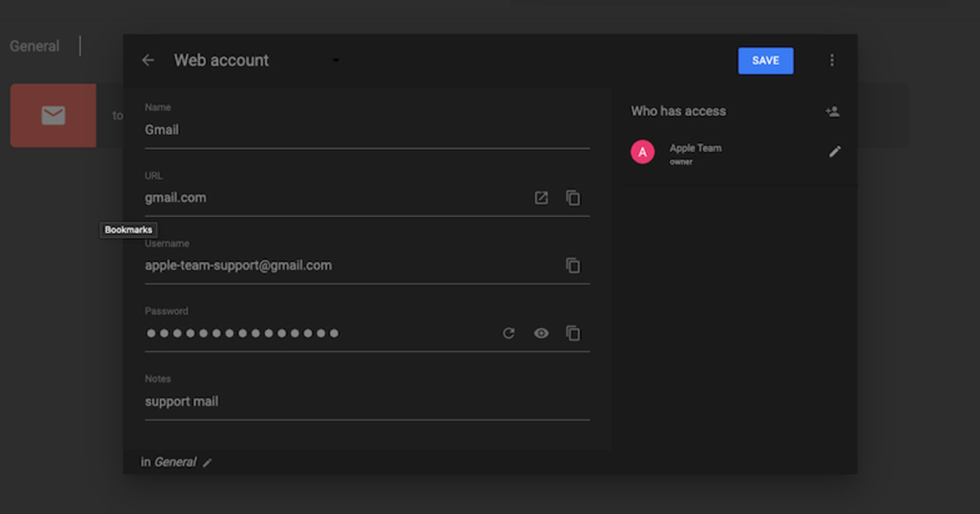Viewport: 980px width, 514px height.
Task: Go back using the left arrow
Action: click(148, 60)
